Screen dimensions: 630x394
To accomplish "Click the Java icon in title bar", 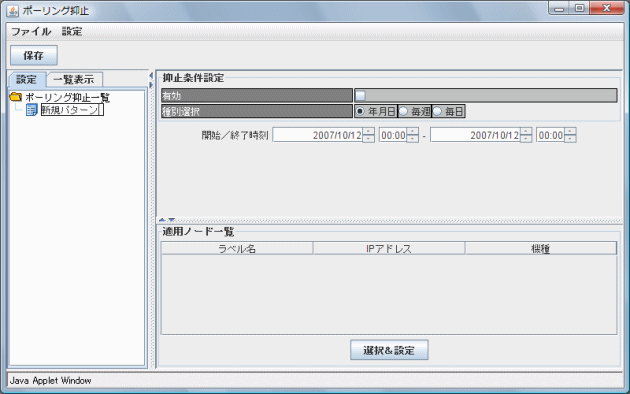I will click(x=12, y=10).
